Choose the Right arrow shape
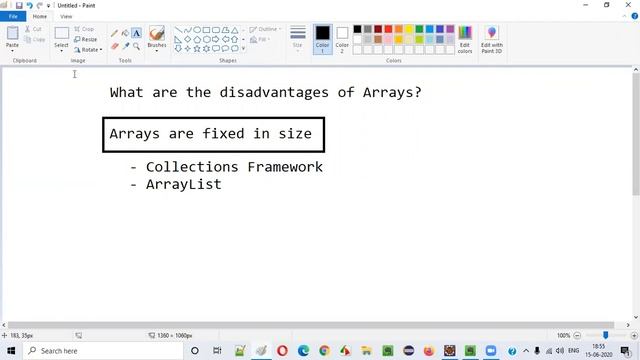The image size is (640, 360). (x=216, y=40)
